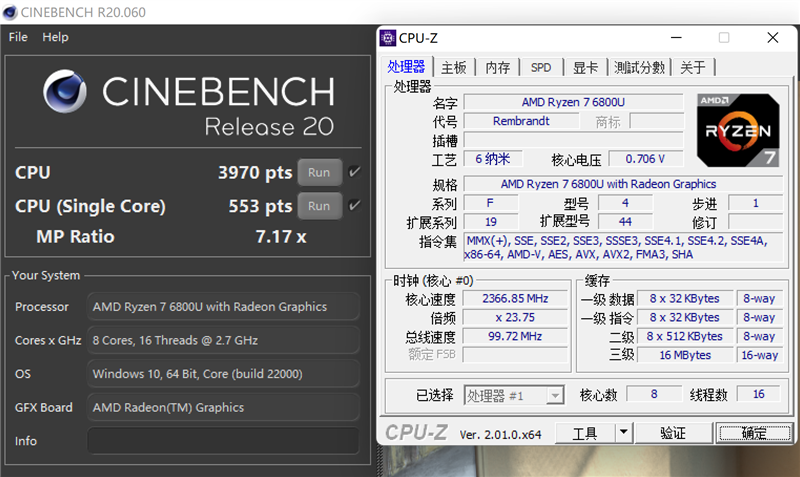This screenshot has width=800, height=477.
Task: Click the OS field showing Windows 10
Action: (223, 374)
